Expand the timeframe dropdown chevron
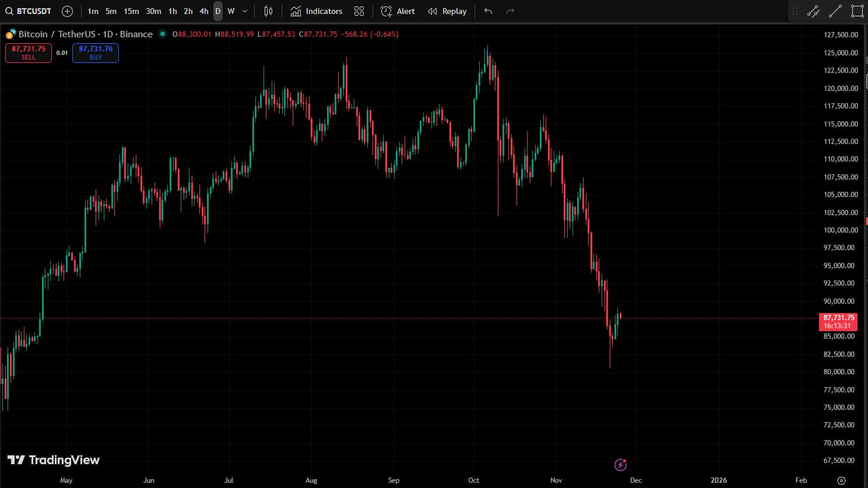The image size is (868, 488). pos(245,11)
